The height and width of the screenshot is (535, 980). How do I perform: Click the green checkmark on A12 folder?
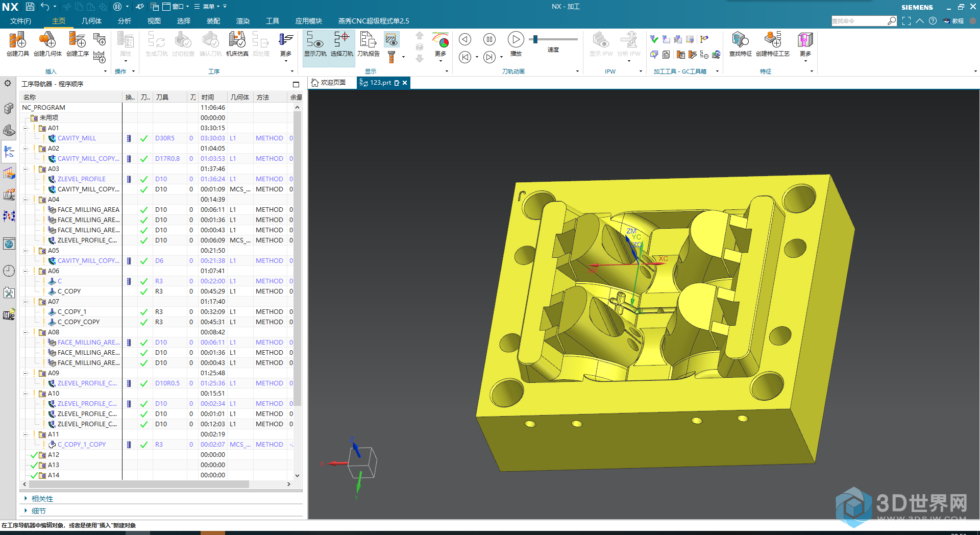tap(34, 455)
